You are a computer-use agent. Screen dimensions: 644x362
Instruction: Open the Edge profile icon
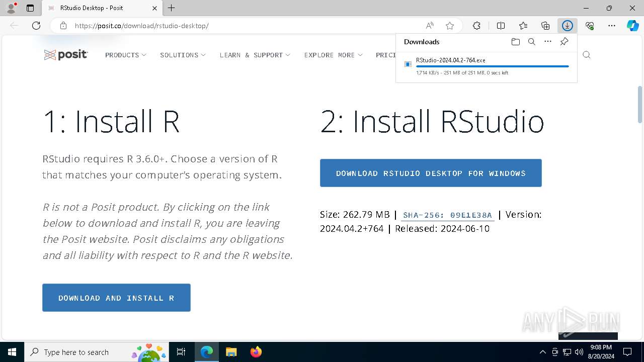(x=11, y=8)
